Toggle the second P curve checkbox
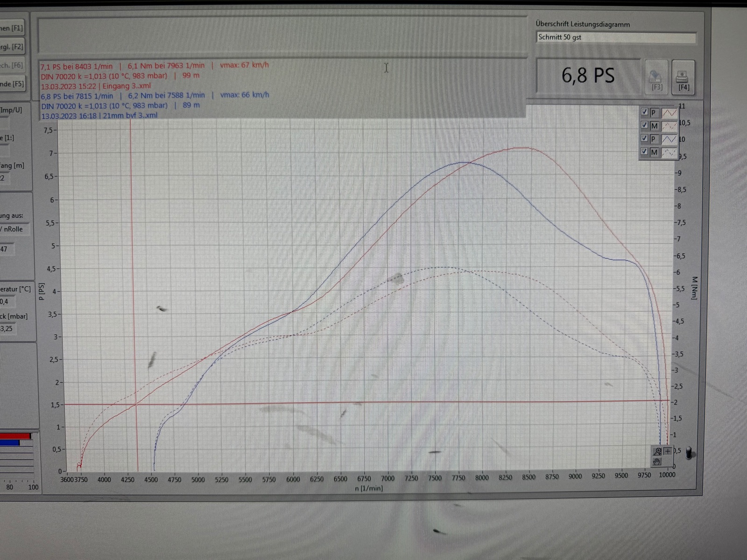This screenshot has height=560, width=747. point(644,139)
